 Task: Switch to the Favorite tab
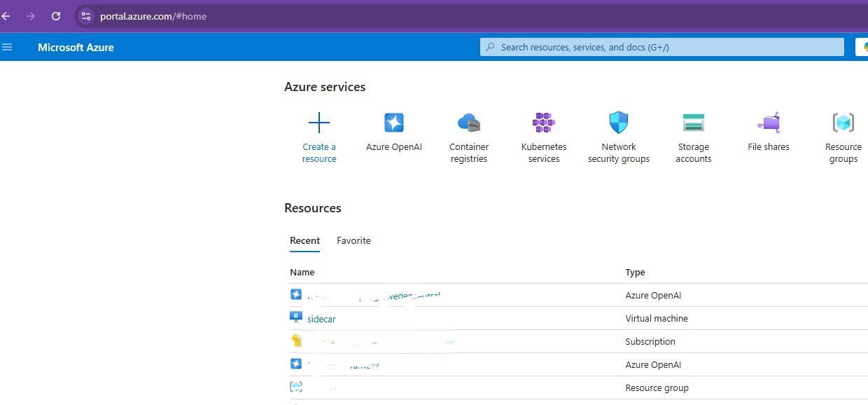click(x=353, y=240)
